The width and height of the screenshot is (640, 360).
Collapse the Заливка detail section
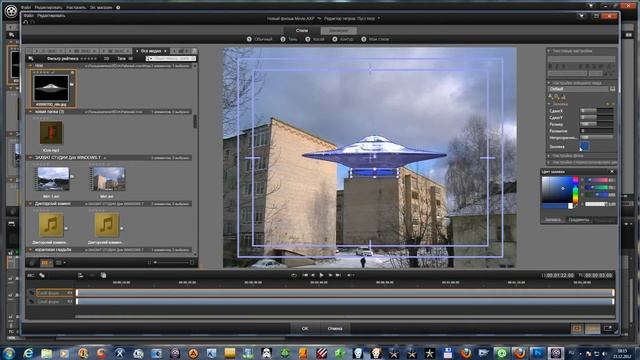(x=549, y=104)
